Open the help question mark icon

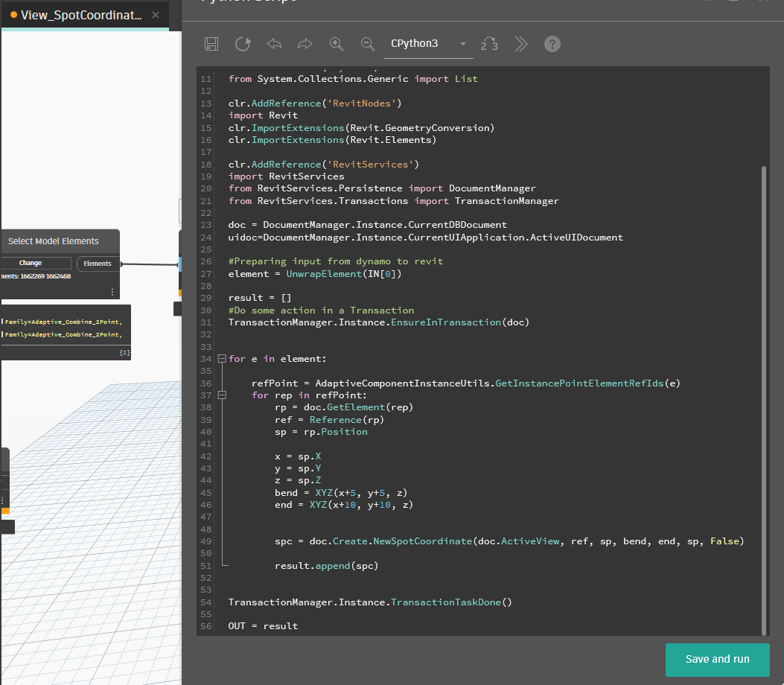pos(552,44)
